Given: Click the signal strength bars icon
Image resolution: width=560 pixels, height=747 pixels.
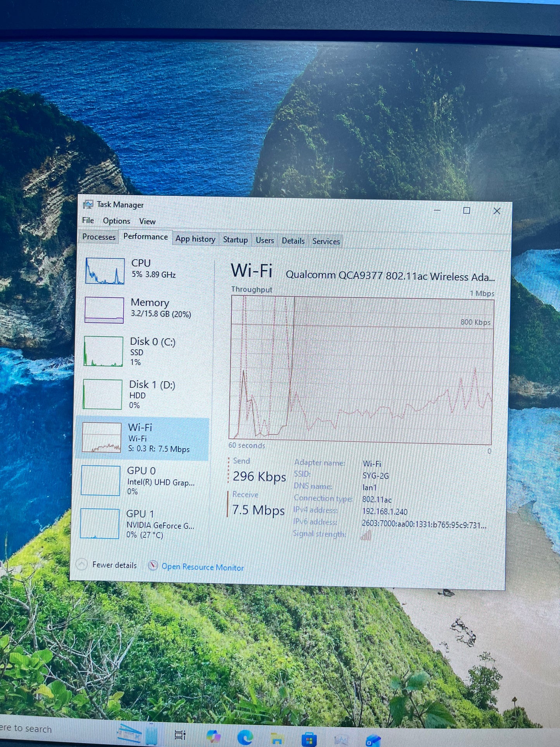Looking at the screenshot, I should click(366, 535).
